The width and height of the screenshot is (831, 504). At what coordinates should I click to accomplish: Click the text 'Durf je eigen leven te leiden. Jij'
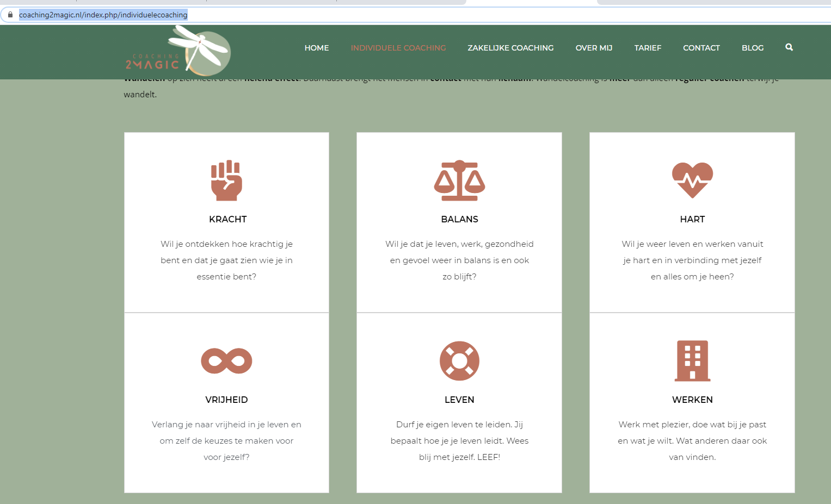tap(459, 425)
